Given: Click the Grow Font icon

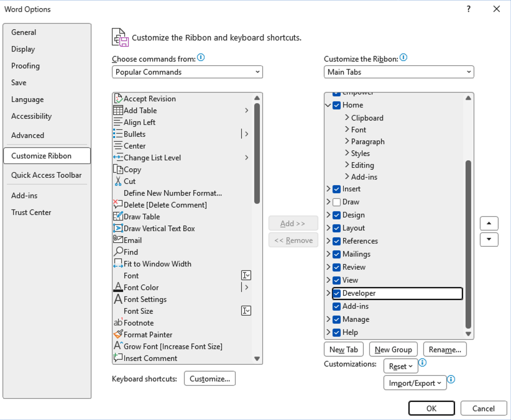Looking at the screenshot, I should click(x=118, y=346).
